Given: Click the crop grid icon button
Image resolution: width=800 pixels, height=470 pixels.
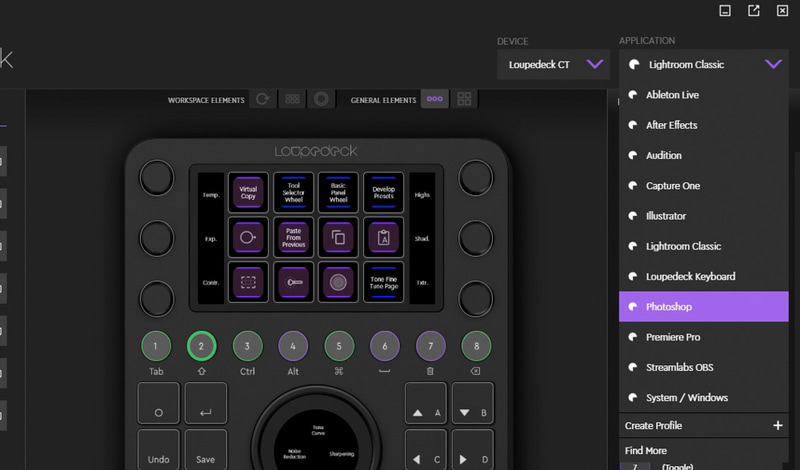Looking at the screenshot, I should click(248, 282).
